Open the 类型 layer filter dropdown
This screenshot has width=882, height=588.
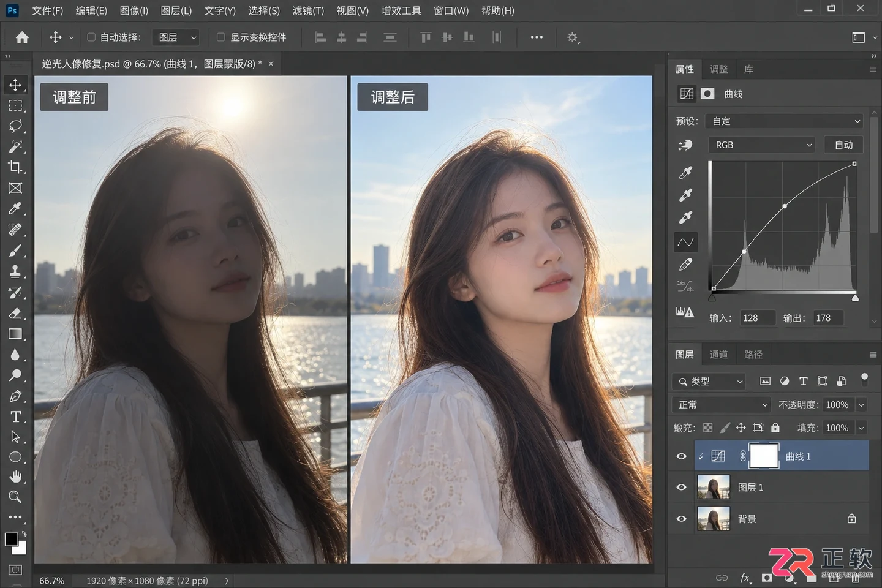click(709, 382)
